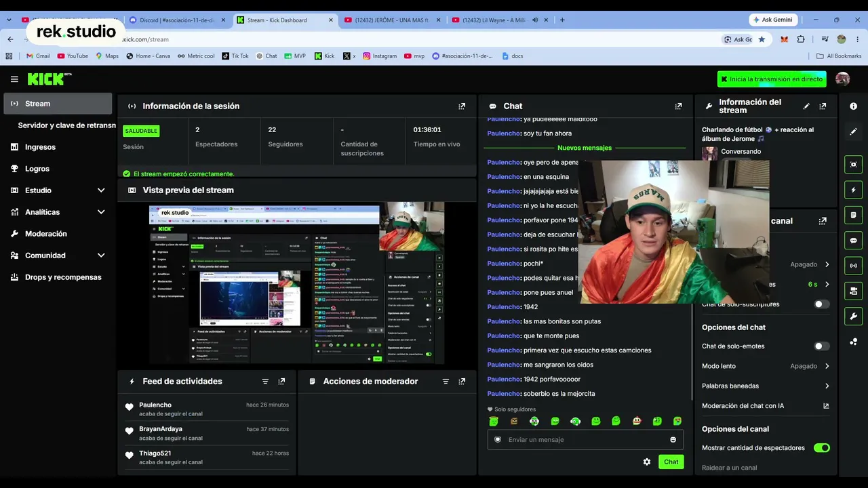This screenshot has width=868, height=488.
Task: Select Stream in the sidebar
Action: point(58,104)
